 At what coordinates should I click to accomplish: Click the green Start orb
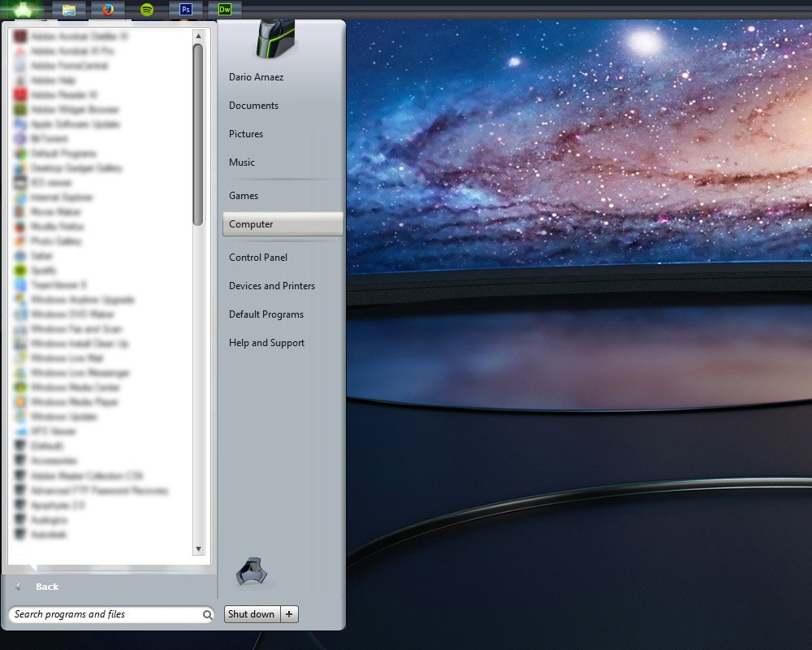pyautogui.click(x=24, y=10)
